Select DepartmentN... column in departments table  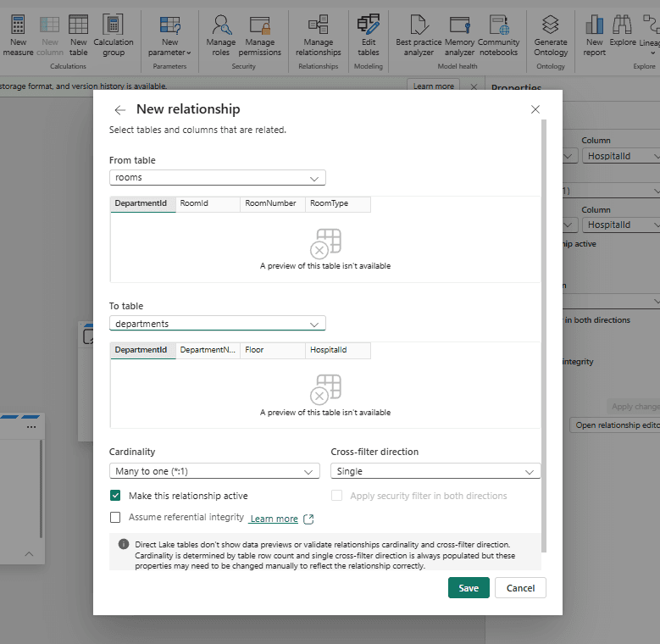click(208, 350)
